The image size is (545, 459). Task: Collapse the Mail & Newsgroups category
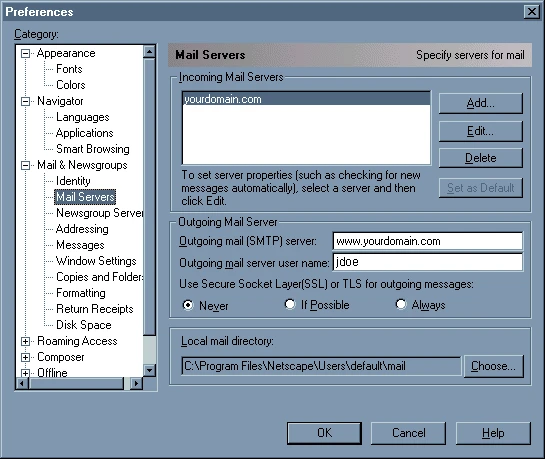pos(25,165)
